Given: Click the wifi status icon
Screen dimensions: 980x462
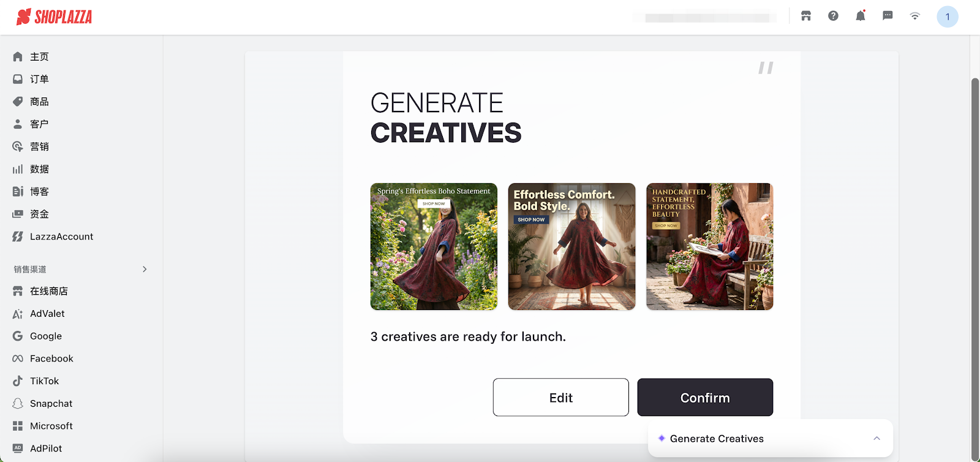Looking at the screenshot, I should [x=914, y=17].
